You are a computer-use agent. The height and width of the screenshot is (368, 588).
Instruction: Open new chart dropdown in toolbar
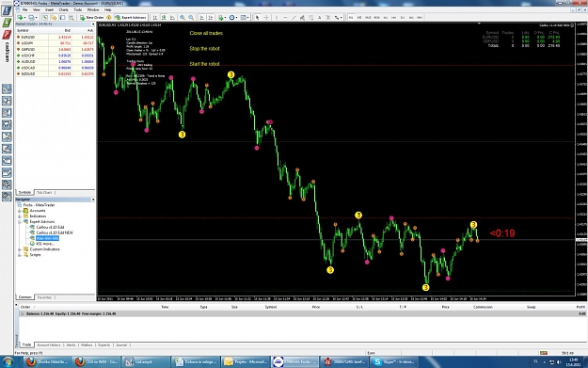click(21, 17)
